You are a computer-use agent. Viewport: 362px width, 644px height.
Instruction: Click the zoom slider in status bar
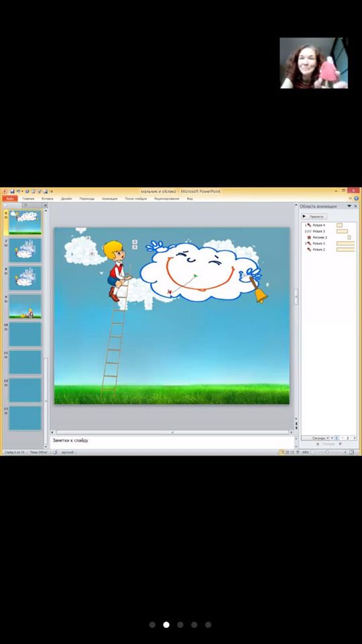pos(328,452)
